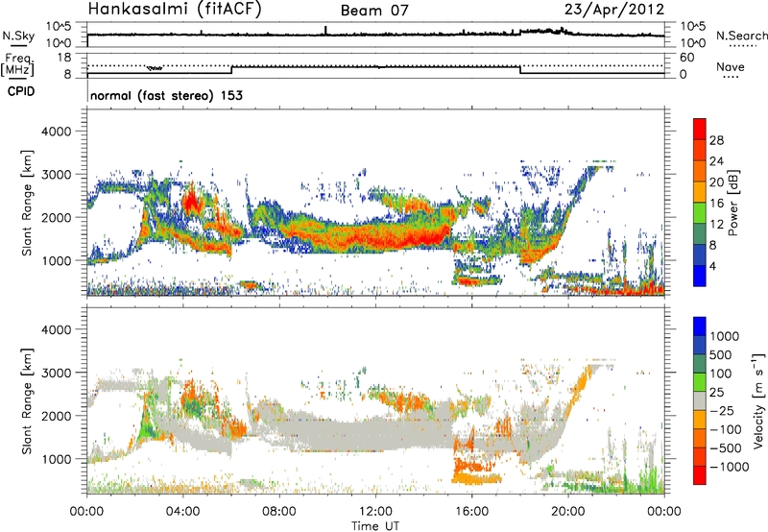Select 'normal (fast stereo) 153' mode text
This screenshot has width=768, height=532.
pyautogui.click(x=166, y=95)
